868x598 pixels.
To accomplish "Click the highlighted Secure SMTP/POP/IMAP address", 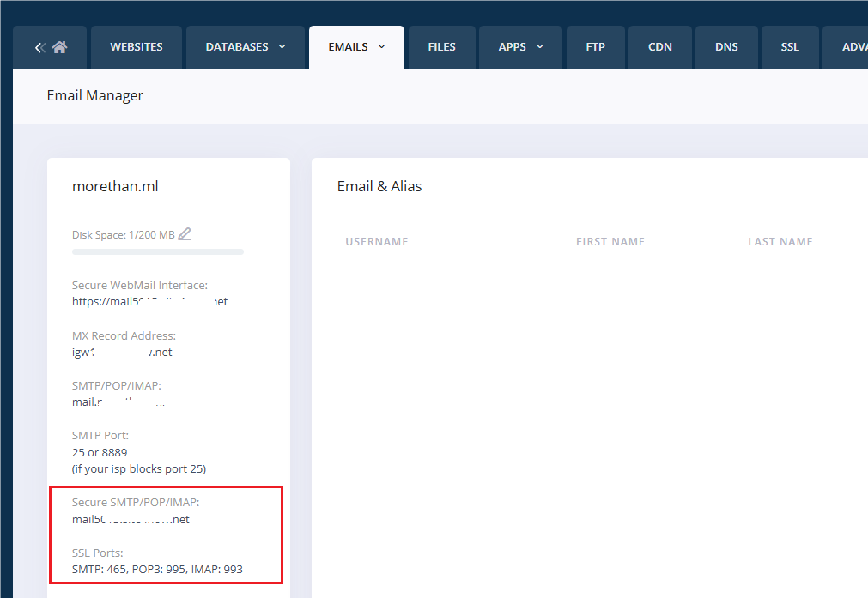I will [x=131, y=518].
